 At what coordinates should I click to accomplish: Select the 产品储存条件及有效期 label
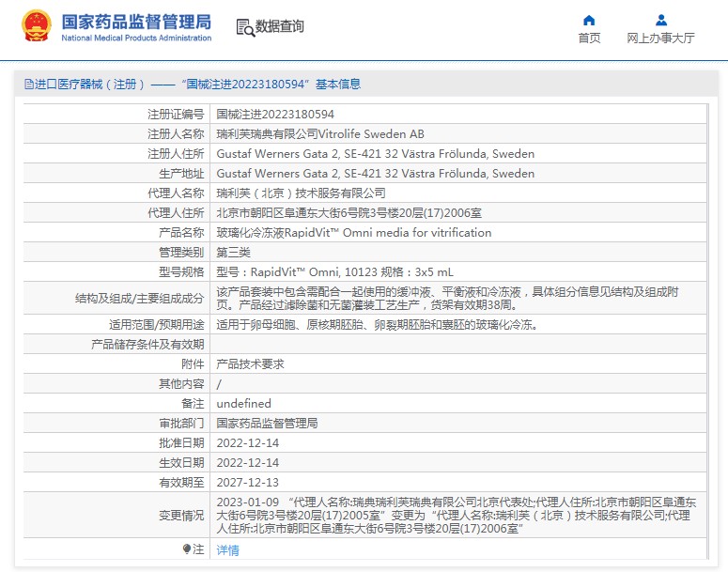(x=147, y=345)
